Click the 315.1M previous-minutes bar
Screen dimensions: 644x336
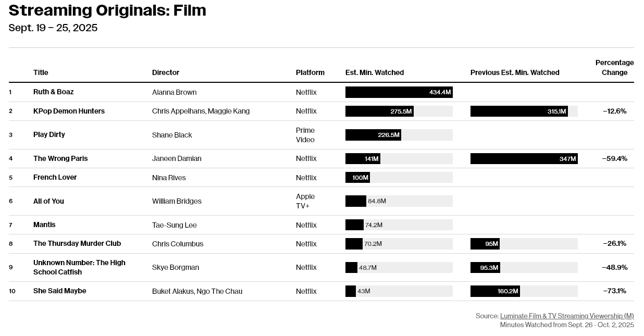click(x=519, y=111)
